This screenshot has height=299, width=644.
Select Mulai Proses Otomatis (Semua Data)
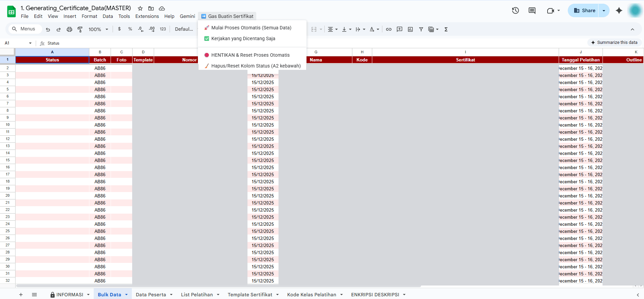pyautogui.click(x=252, y=28)
